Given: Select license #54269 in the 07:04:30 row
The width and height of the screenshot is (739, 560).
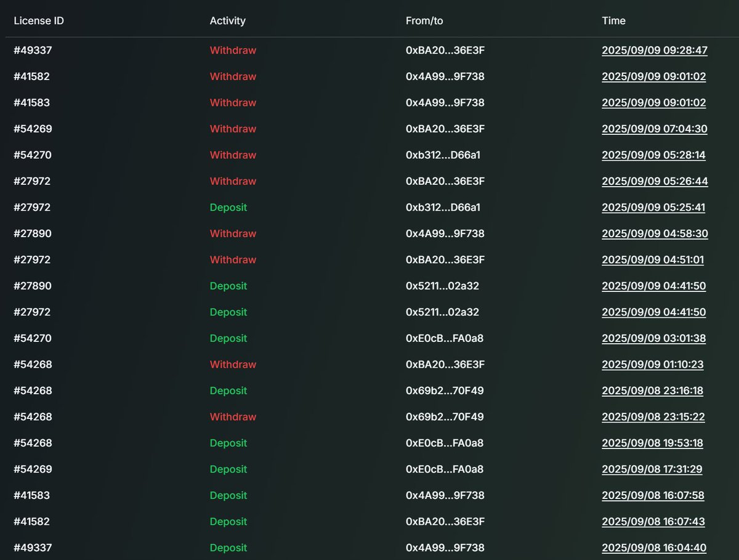Looking at the screenshot, I should pyautogui.click(x=33, y=129).
